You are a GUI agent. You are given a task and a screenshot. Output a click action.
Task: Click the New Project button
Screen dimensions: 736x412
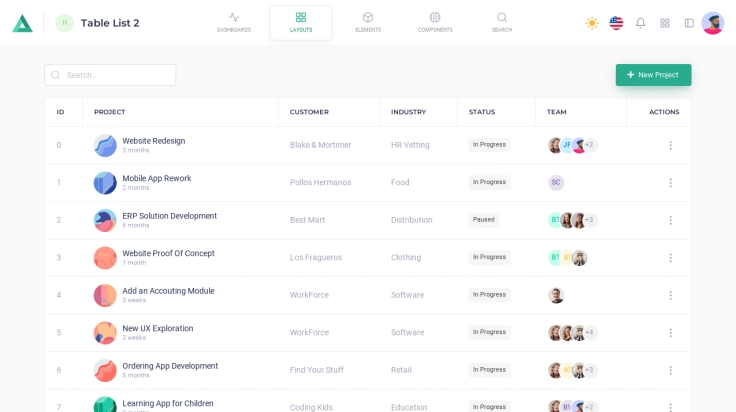[653, 75]
